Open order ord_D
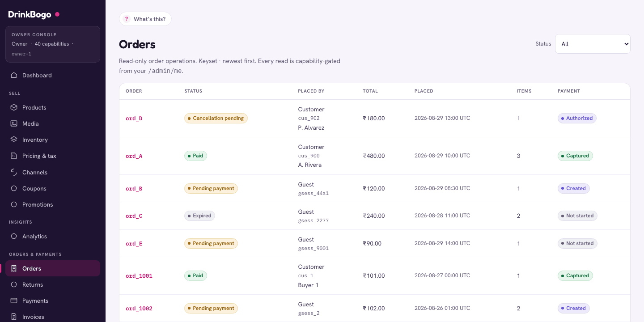 (134, 119)
